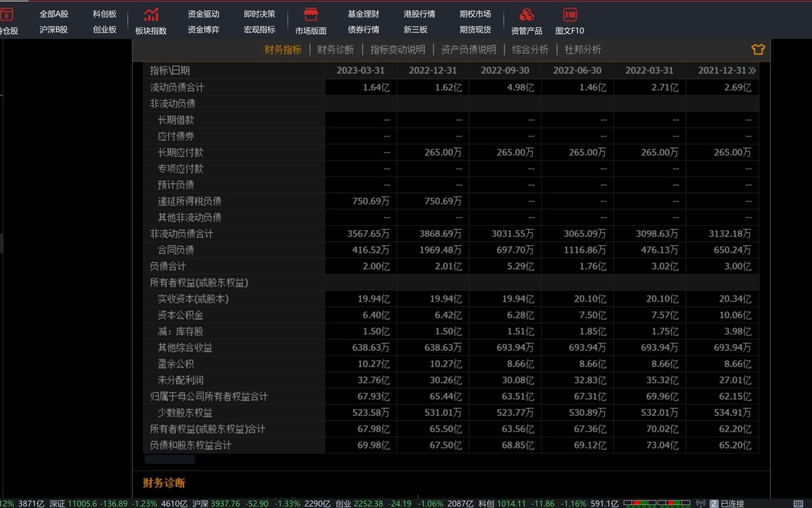The image size is (812, 508).
Task: Open 科创板 menu item
Action: (x=105, y=14)
